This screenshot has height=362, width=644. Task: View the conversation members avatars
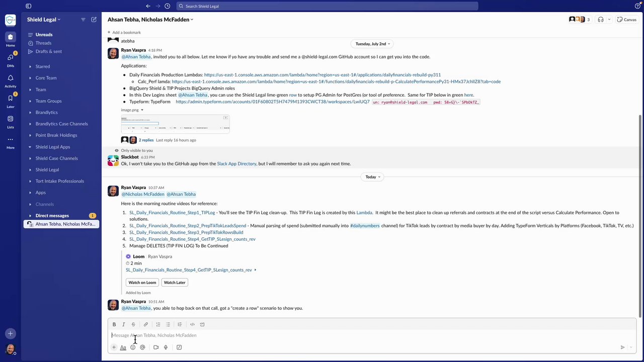point(579,20)
